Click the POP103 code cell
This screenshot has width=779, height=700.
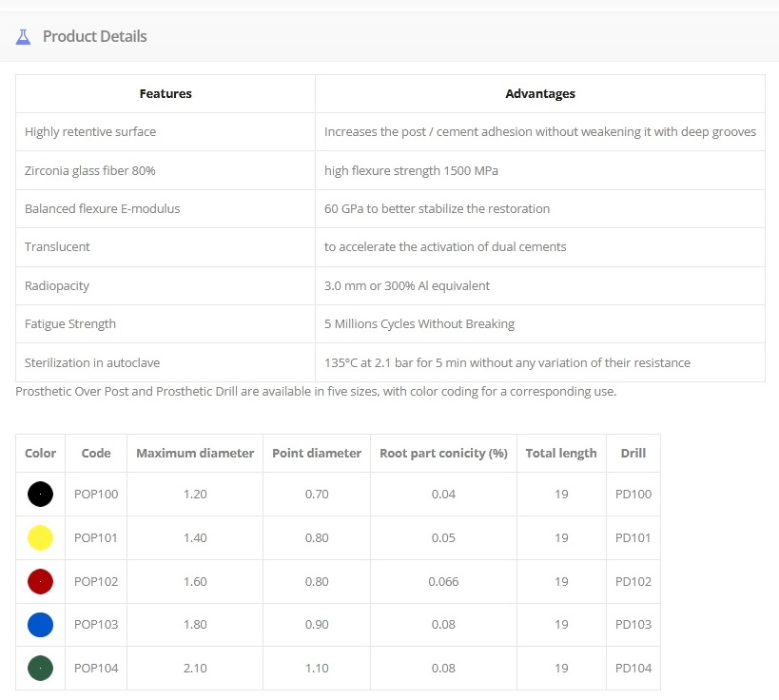96,625
